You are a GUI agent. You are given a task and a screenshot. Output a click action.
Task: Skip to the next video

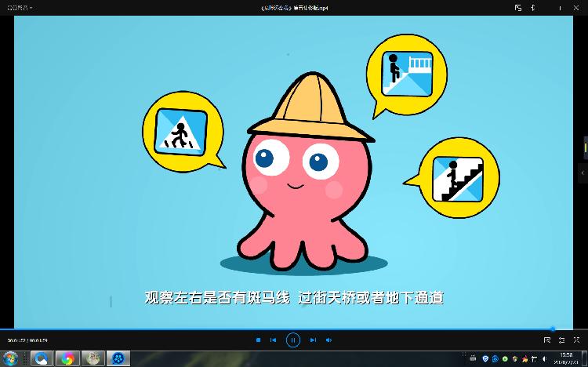[x=313, y=340]
